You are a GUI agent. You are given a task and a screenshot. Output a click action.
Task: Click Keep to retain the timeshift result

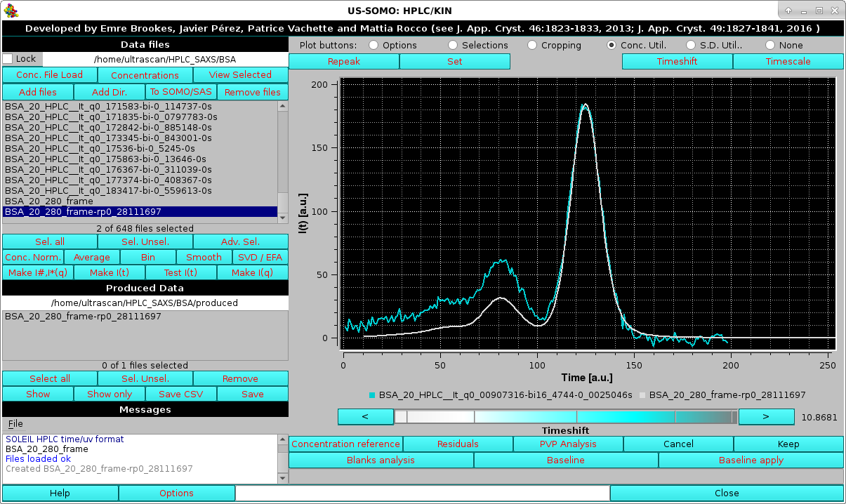(x=788, y=444)
